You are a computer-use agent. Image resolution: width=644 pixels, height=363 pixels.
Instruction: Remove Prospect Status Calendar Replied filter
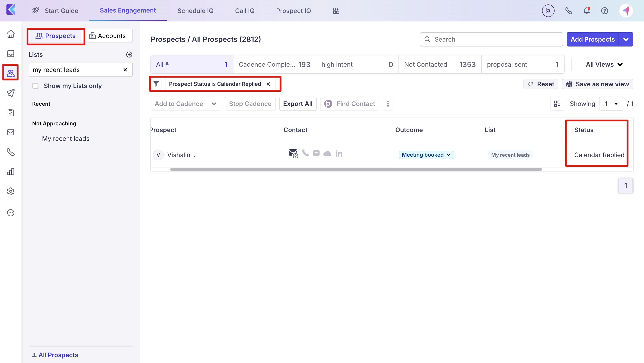(268, 84)
